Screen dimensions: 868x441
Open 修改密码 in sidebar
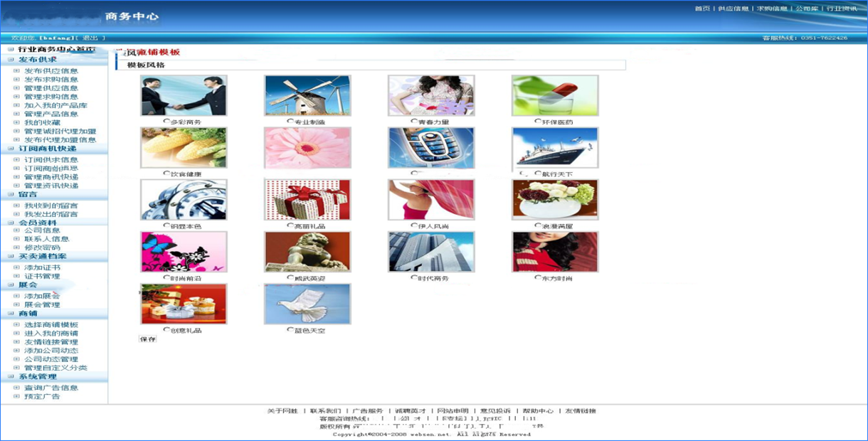43,248
